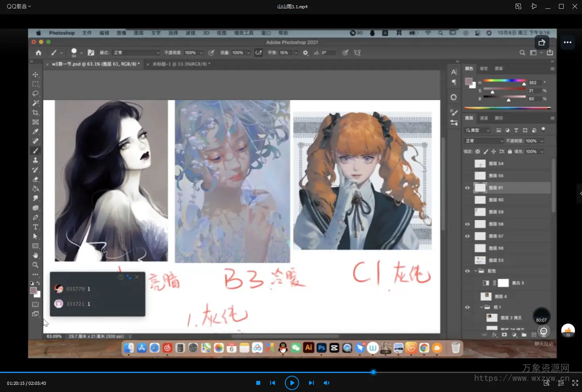
Task: Select the Crop tool
Action: coord(35,113)
